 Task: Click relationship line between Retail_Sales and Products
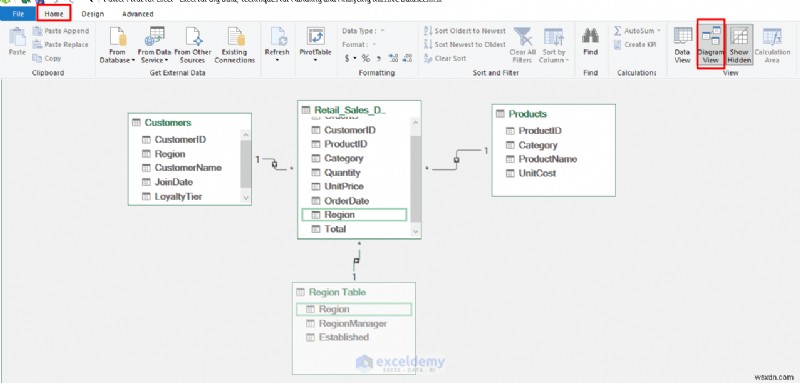tap(457, 160)
